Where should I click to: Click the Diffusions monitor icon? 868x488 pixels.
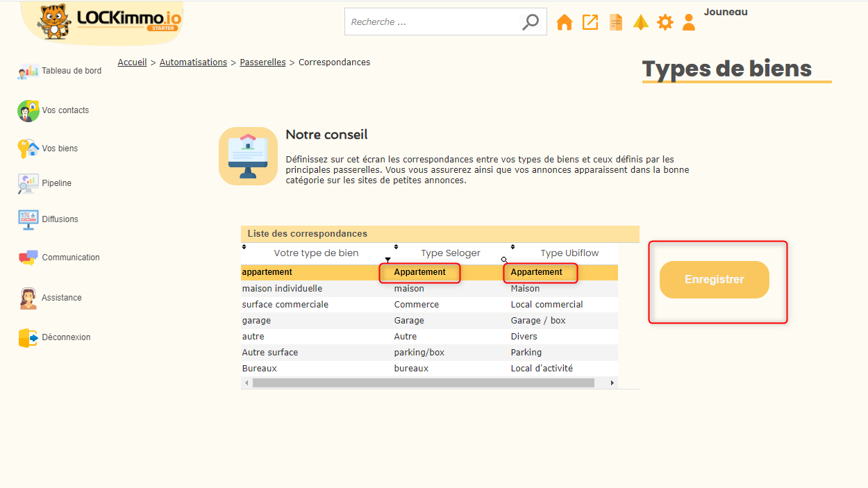click(28, 219)
